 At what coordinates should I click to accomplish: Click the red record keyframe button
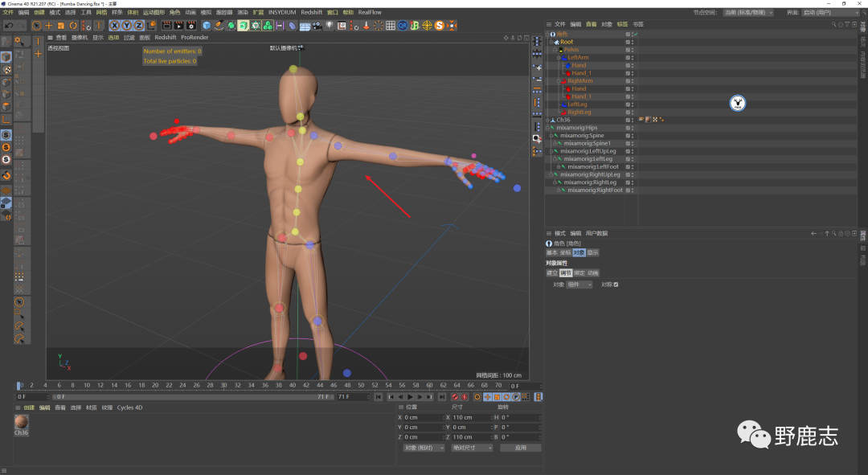(455, 397)
